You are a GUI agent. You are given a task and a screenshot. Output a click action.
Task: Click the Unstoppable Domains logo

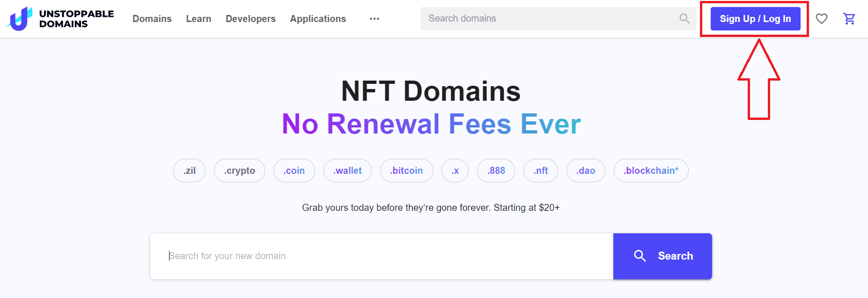[60, 19]
